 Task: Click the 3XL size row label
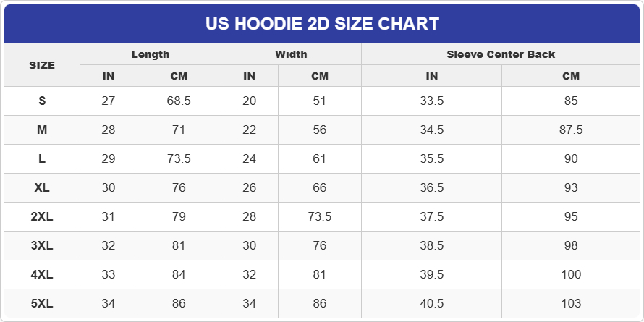tap(42, 246)
